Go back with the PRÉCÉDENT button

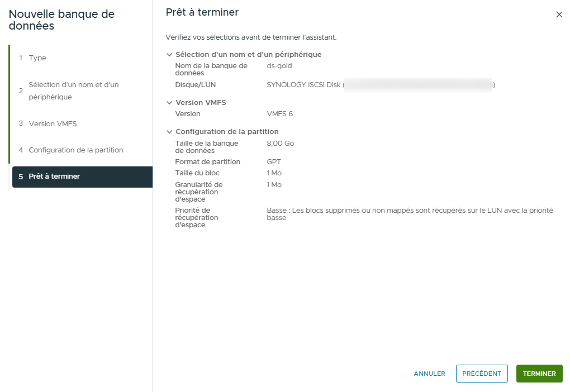pos(481,374)
